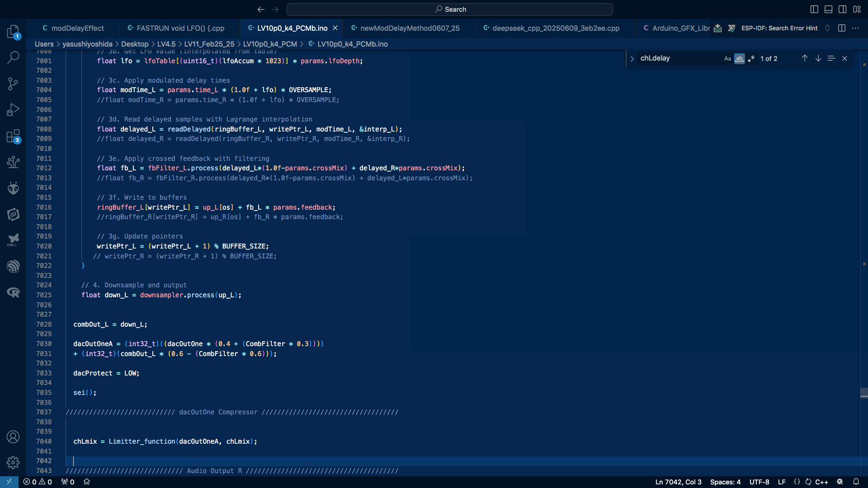Open the Search view in the activity bar
Viewport: 868px width, 488px height.
click(13, 57)
